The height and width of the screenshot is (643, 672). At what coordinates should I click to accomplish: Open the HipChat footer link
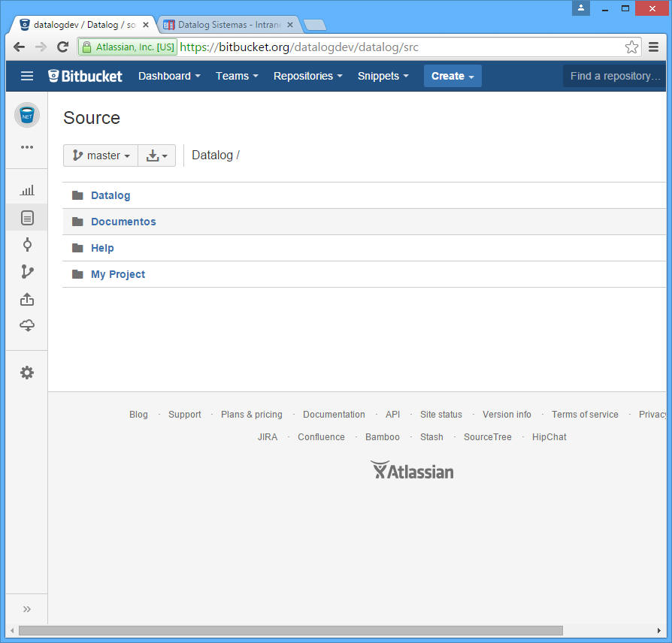pyautogui.click(x=549, y=437)
